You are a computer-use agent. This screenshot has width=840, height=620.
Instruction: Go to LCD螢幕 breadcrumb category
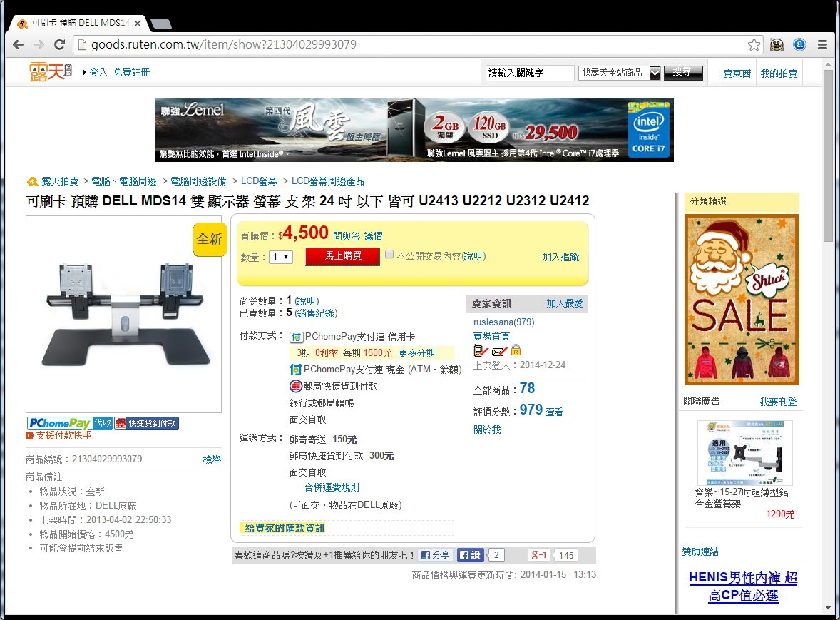[259, 182]
